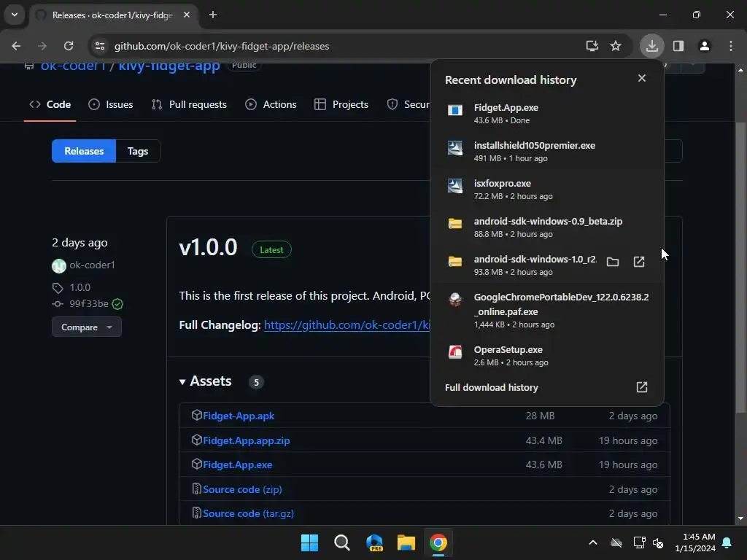Open ok-coder1 author profile link
This screenshot has height=560, width=747.
coord(92,265)
